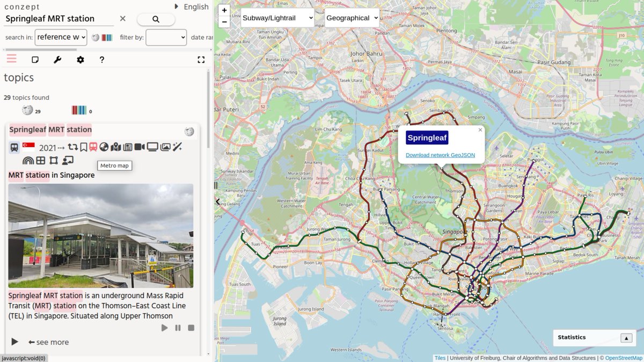The width and height of the screenshot is (644, 362).
Task: Click the panel divider handle on map edge
Action: 216,185
